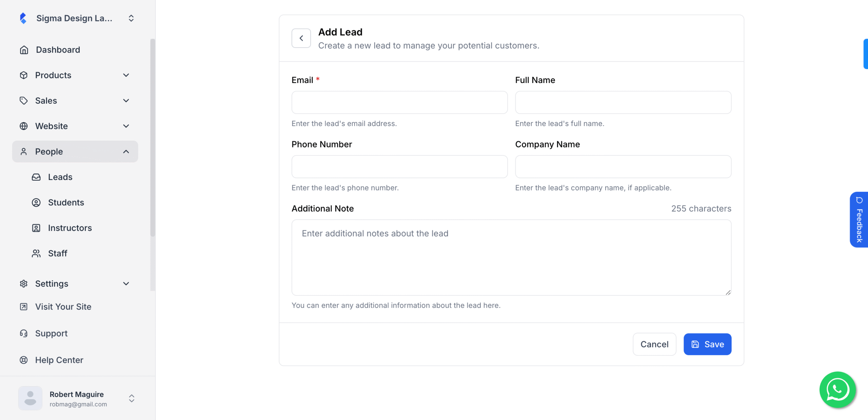
Task: Expand the Website section chevron
Action: point(126,126)
